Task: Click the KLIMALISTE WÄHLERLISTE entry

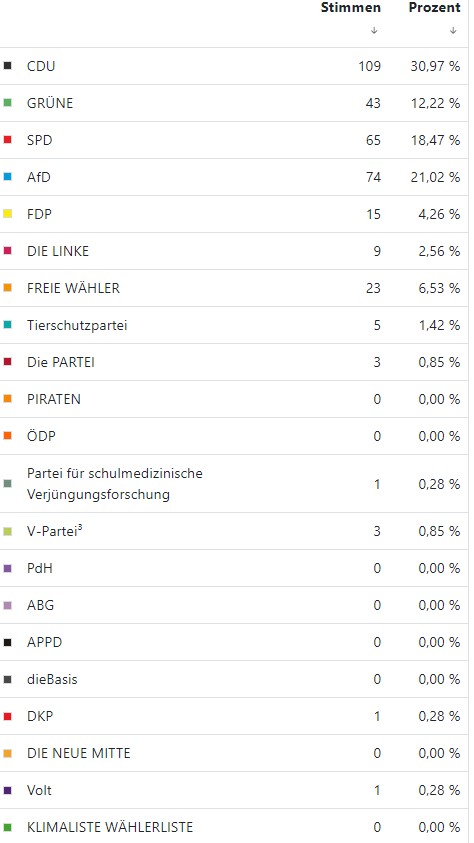Action: pyautogui.click(x=234, y=827)
